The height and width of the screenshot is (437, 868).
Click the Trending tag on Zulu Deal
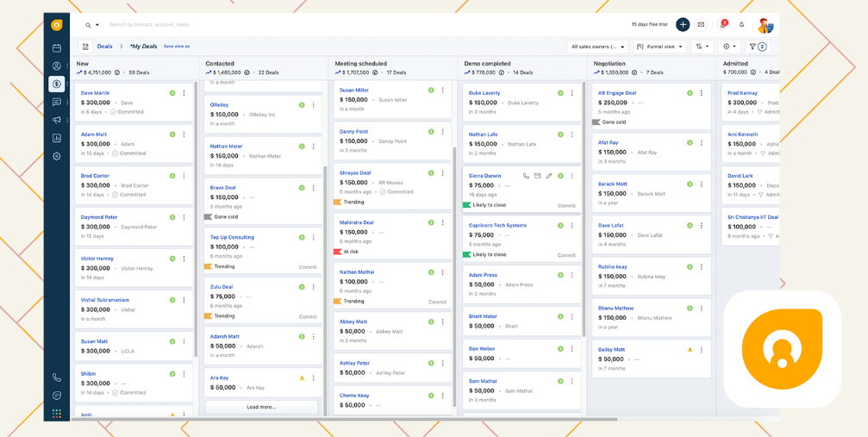220,315
